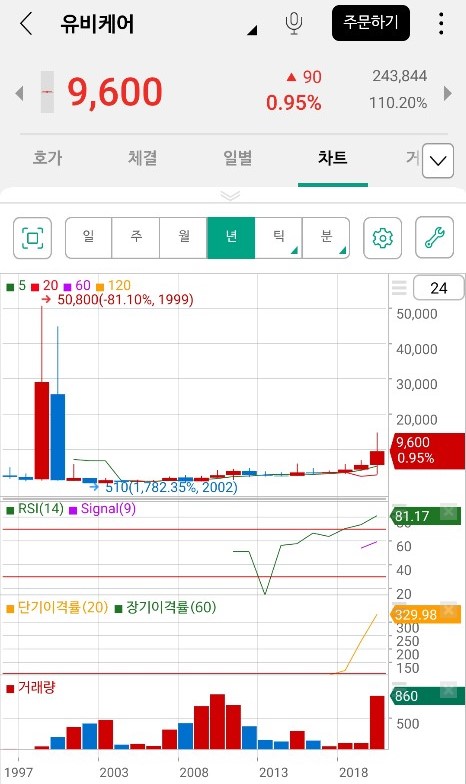Close the RSI indicator panel
The image size is (466, 784).
[x=448, y=512]
